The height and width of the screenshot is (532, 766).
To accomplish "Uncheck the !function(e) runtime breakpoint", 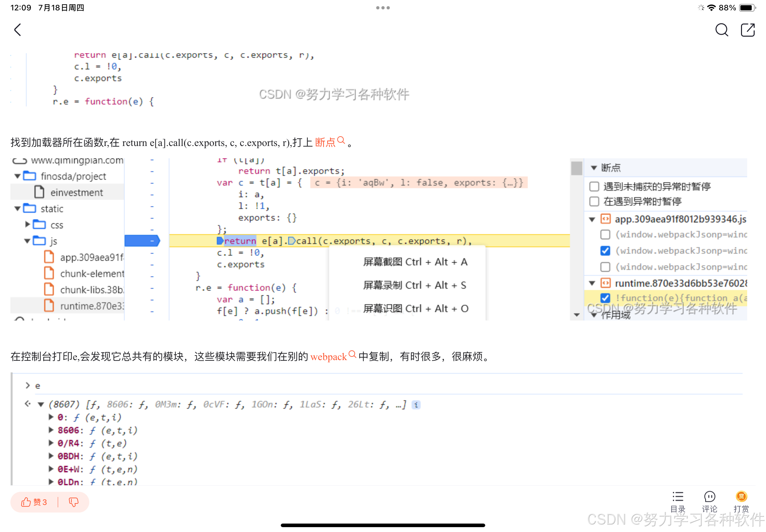I will coord(605,298).
